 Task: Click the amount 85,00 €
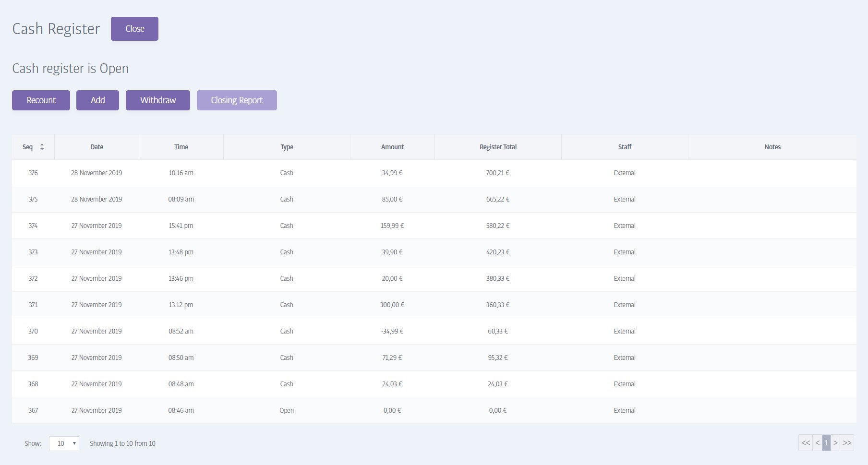click(x=392, y=199)
